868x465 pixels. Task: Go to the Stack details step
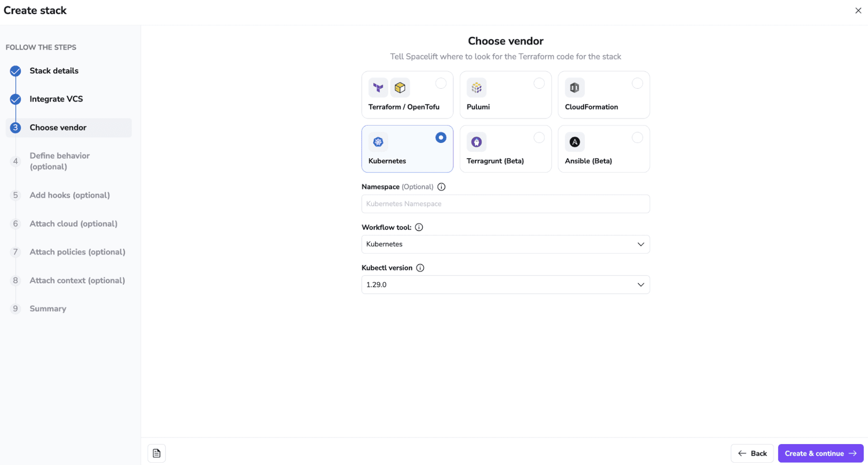[x=54, y=71]
